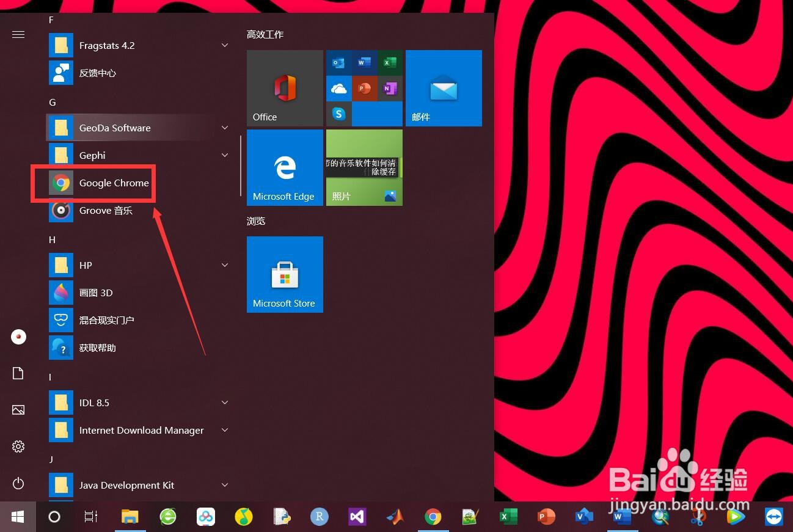Open File Explorer from taskbar

click(130, 517)
